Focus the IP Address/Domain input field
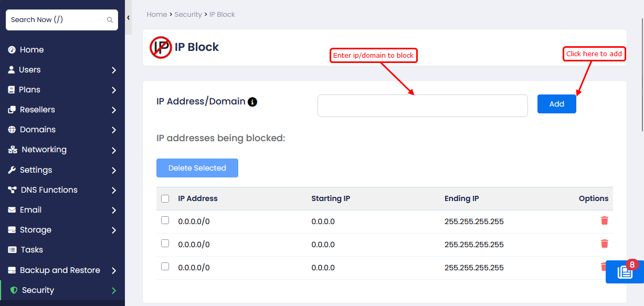 (x=422, y=105)
